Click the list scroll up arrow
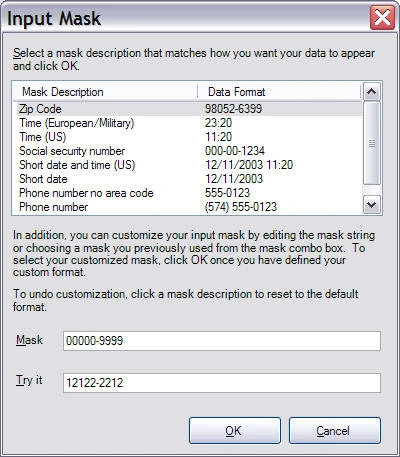This screenshot has width=400, height=457. (x=372, y=92)
